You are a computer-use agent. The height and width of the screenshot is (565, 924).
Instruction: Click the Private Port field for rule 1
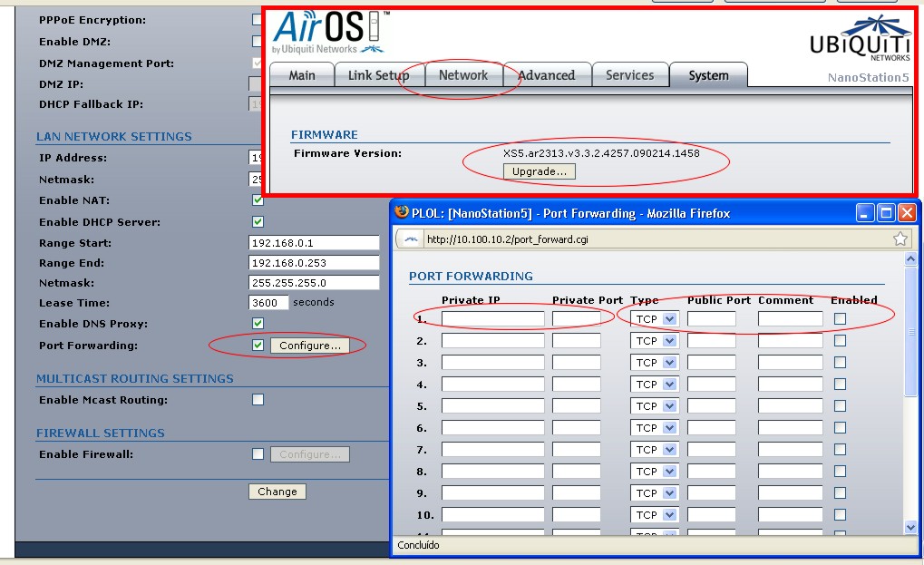click(x=577, y=318)
